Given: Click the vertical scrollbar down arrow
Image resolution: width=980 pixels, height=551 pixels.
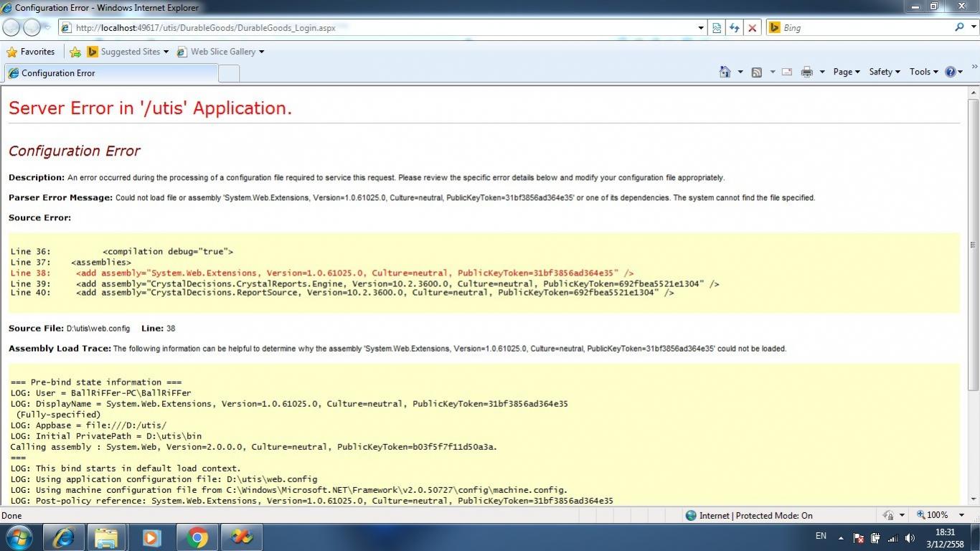Looking at the screenshot, I should click(x=974, y=499).
